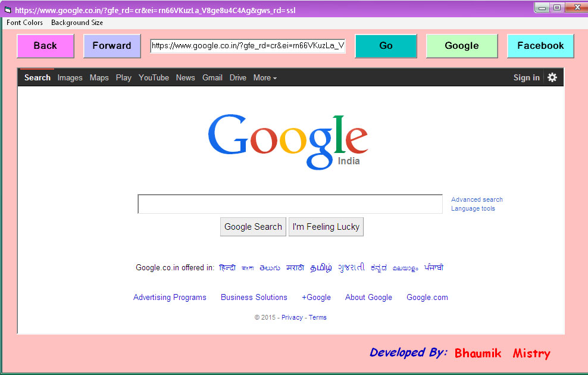
Task: Click inside the URL address field
Action: coord(248,45)
